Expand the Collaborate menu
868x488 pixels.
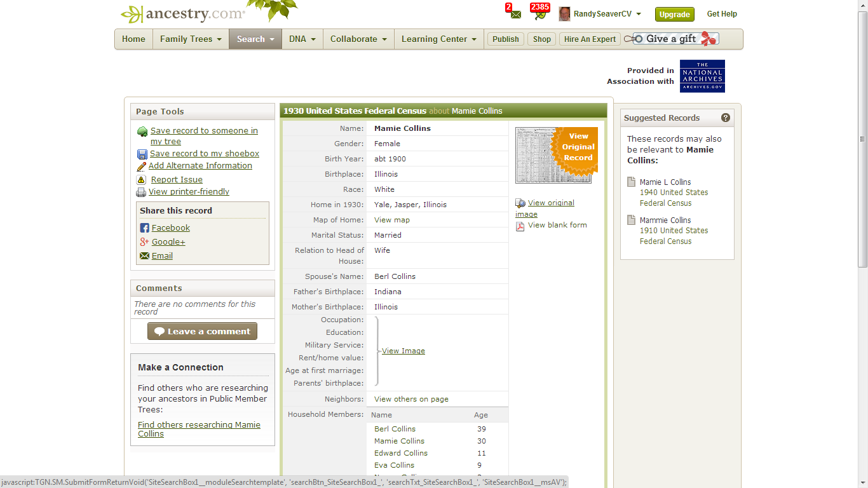coord(358,39)
